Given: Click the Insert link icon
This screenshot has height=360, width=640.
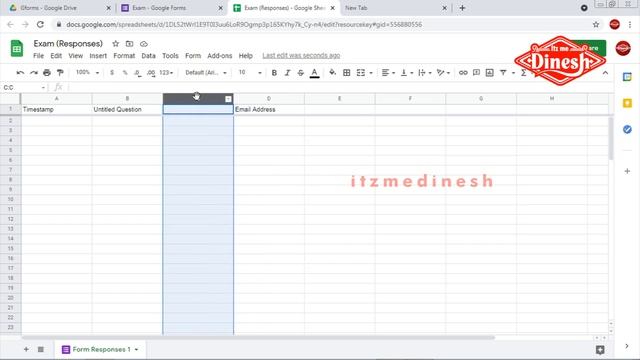Looking at the screenshot, I should (x=463, y=73).
